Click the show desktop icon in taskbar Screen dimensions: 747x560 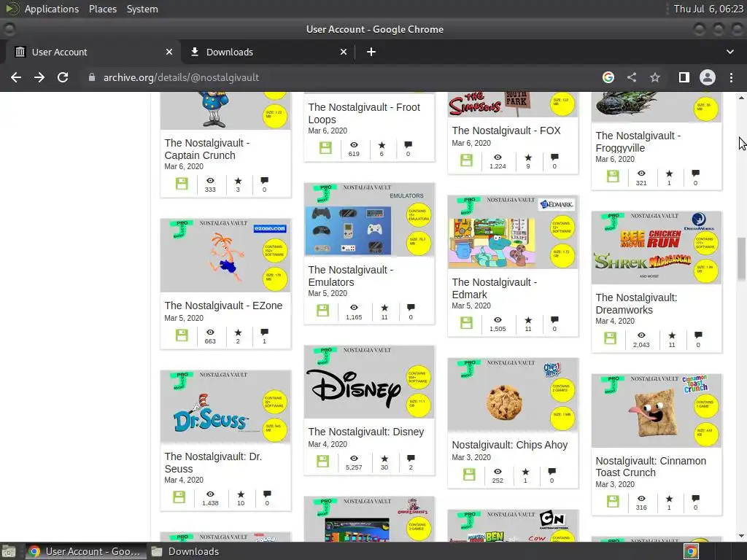point(9,551)
